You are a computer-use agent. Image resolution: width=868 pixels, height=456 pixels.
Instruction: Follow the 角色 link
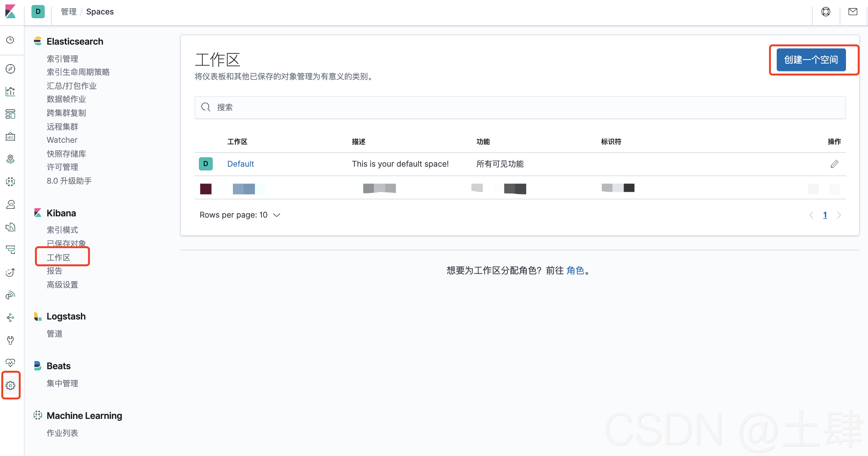[575, 270]
